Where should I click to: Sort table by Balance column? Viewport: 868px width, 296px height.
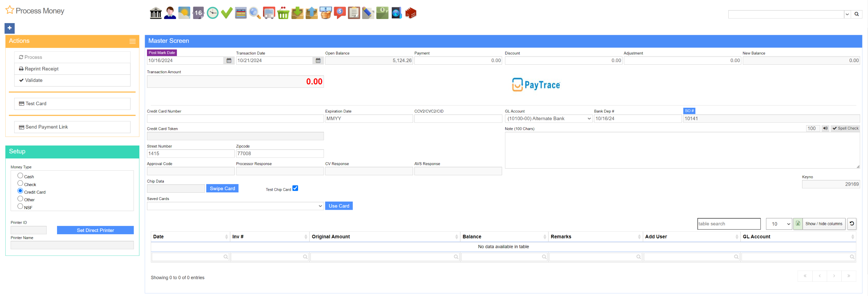pyautogui.click(x=504, y=237)
